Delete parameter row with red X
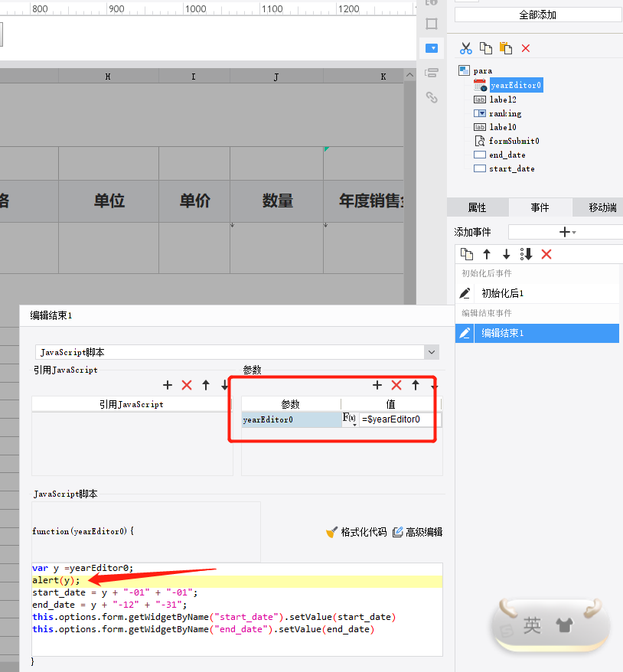Screen dimensions: 623x672 point(396,385)
